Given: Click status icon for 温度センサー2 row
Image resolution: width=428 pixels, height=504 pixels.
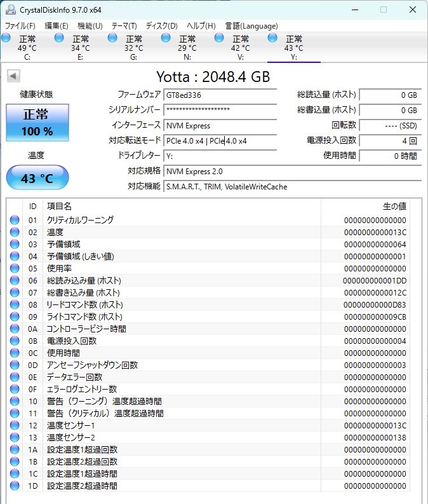Looking at the screenshot, I should (x=15, y=437).
